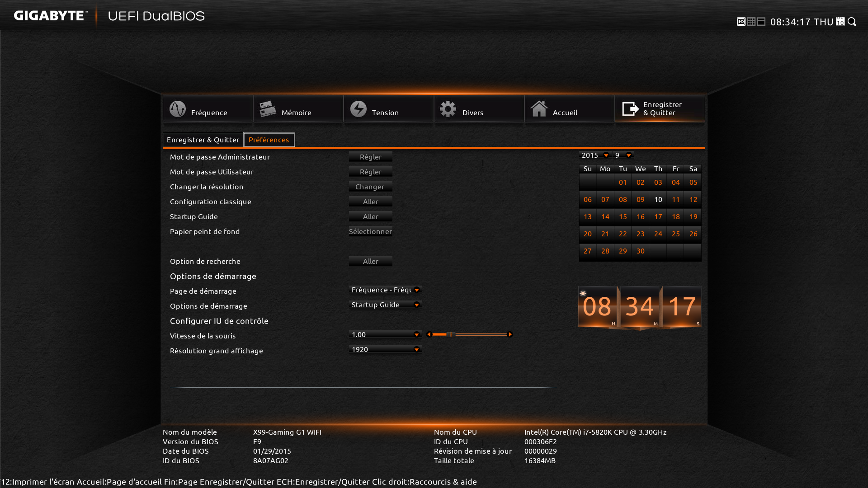Click the minutes digit 34 on clock
Image resolution: width=868 pixels, height=488 pixels.
pos(640,306)
